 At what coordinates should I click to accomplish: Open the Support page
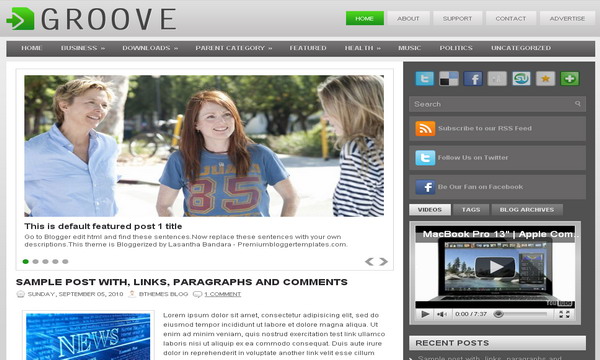pyautogui.click(x=457, y=18)
